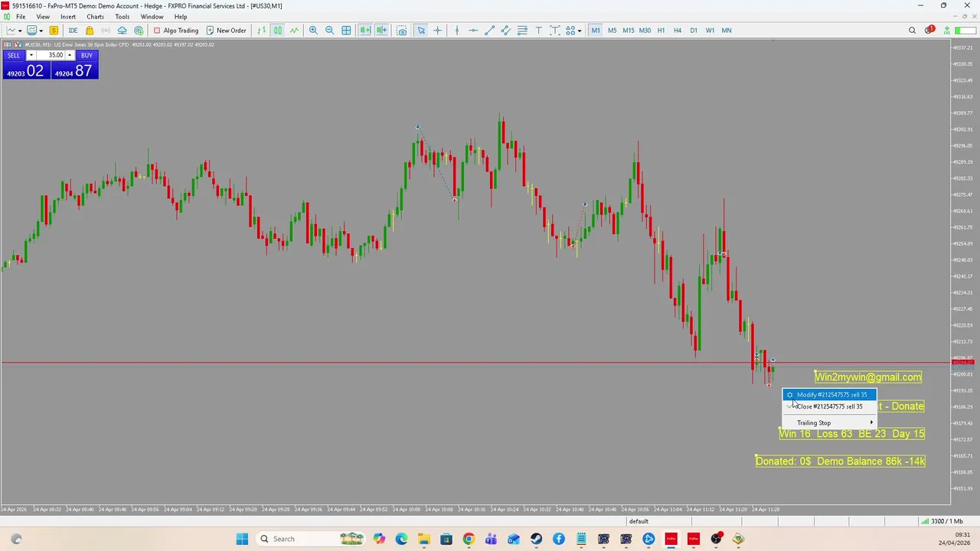Increase volume with the up arrow

coord(70,55)
